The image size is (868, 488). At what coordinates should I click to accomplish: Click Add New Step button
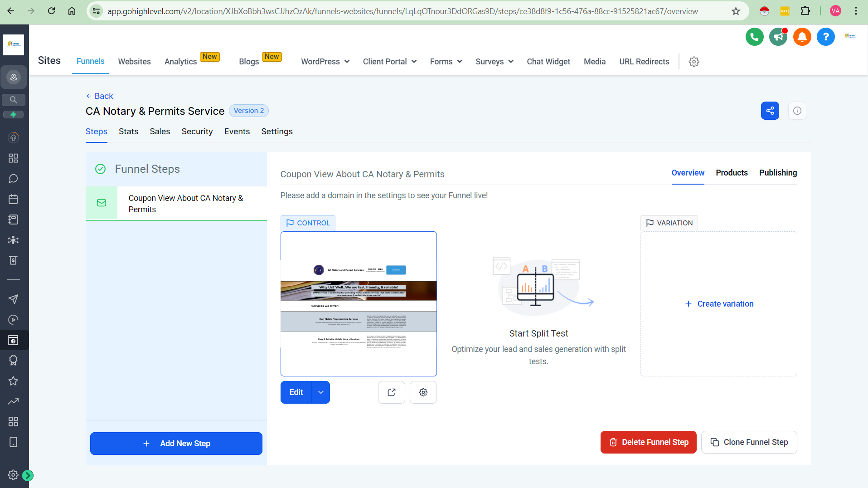[x=176, y=444]
